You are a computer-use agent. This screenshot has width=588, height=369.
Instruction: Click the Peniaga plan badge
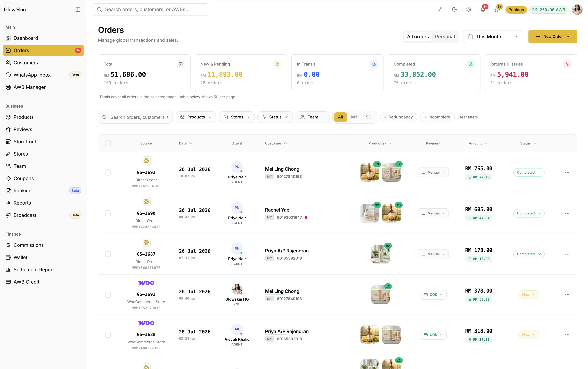[516, 10]
